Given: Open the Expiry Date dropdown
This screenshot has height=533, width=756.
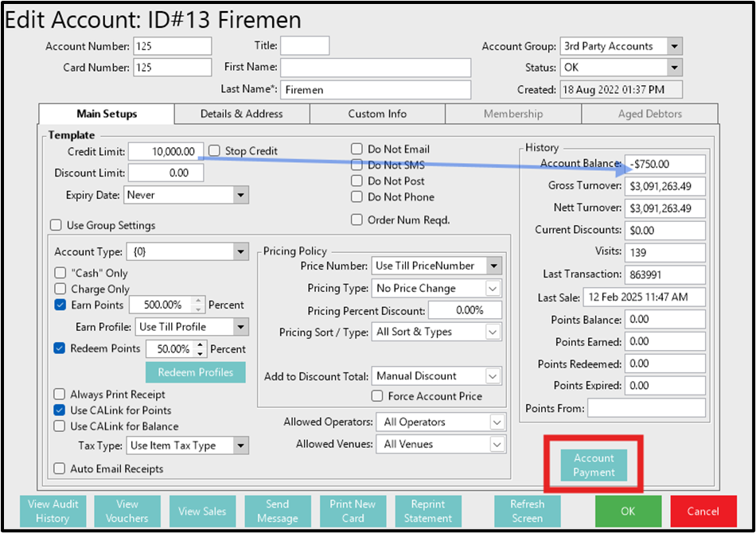Looking at the screenshot, I should tap(240, 195).
